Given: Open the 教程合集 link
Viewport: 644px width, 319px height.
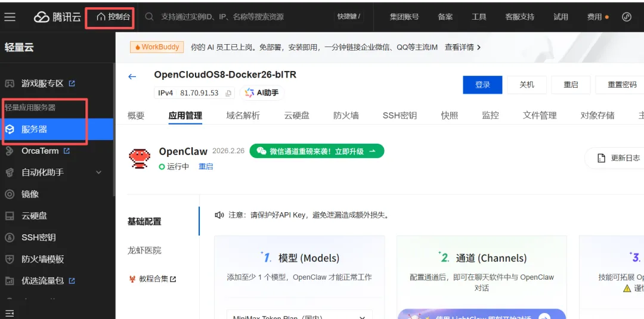Looking at the screenshot, I should 153,279.
